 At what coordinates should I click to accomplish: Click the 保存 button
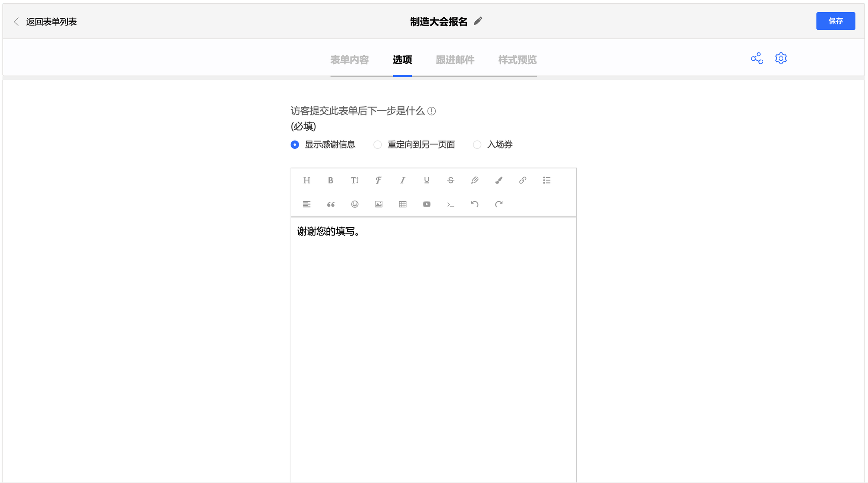[835, 21]
